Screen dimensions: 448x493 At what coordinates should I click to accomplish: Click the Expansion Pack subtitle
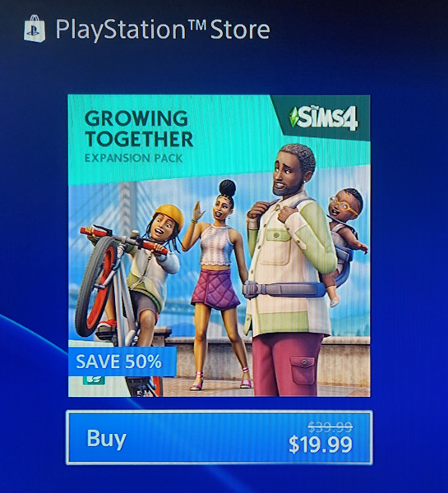pos(133,158)
